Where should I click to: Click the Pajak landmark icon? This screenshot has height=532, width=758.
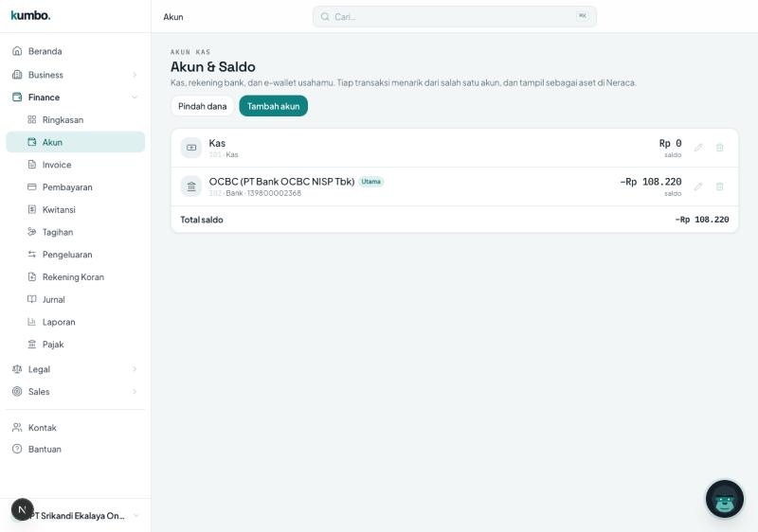coord(32,344)
